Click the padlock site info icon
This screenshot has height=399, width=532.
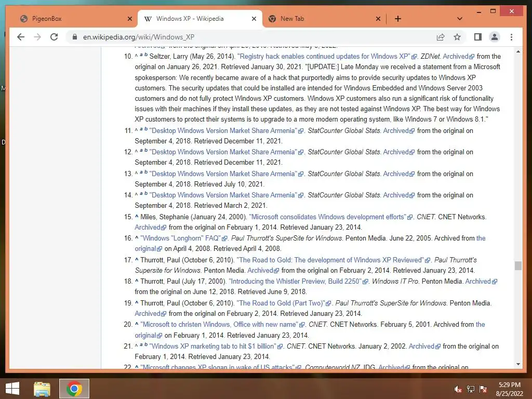(x=75, y=37)
